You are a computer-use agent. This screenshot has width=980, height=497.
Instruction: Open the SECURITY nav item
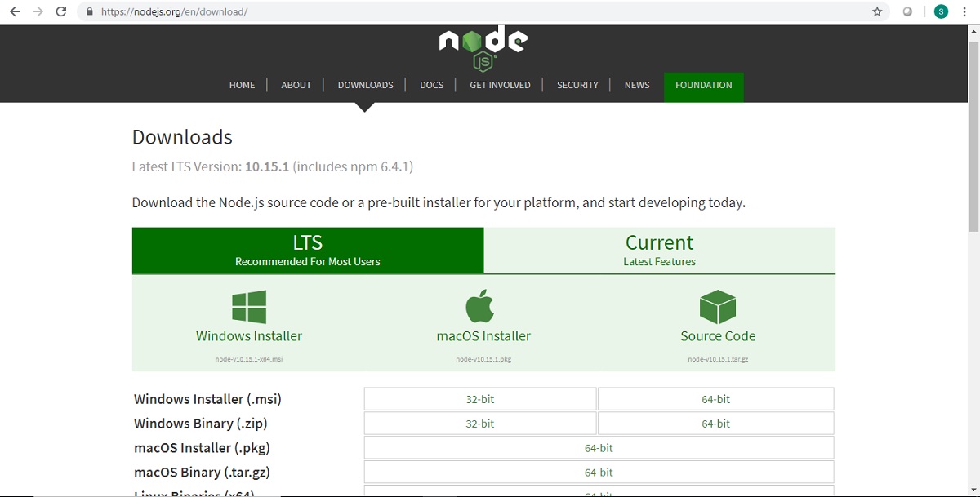[577, 85]
